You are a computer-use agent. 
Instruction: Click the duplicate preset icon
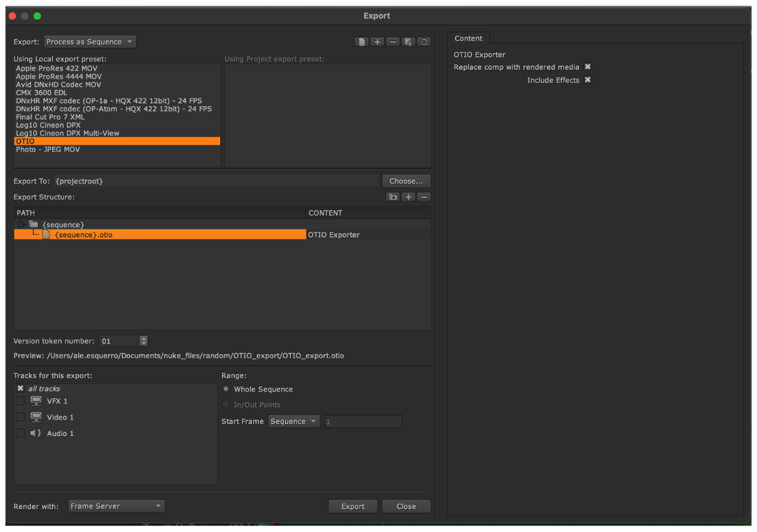point(409,42)
